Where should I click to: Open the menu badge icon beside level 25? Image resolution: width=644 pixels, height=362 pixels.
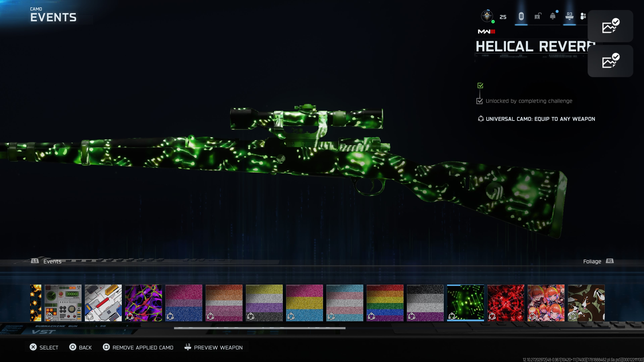(x=521, y=16)
